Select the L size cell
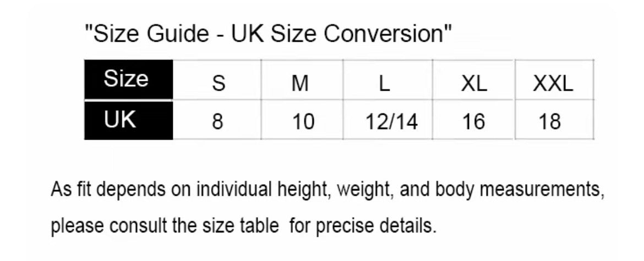 click(x=388, y=80)
